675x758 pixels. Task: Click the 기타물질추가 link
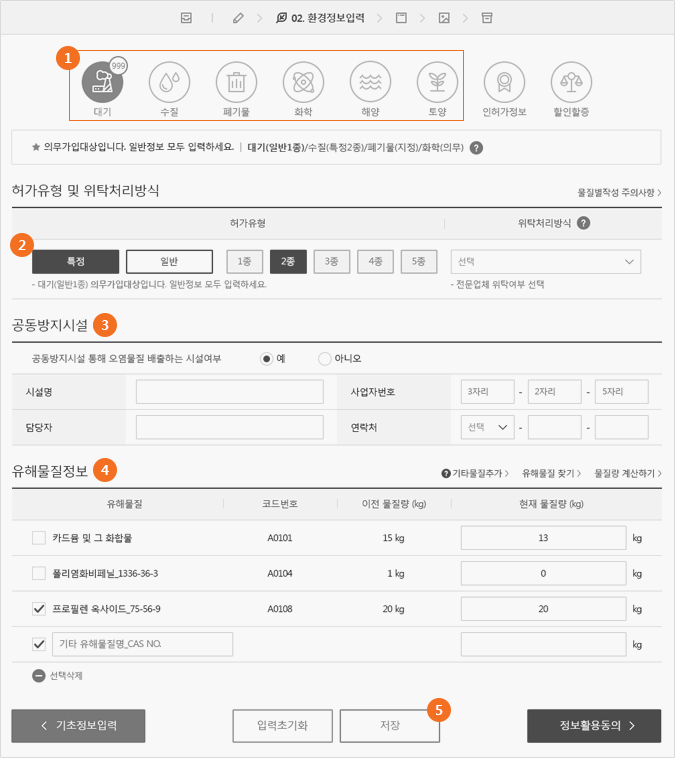coord(480,473)
